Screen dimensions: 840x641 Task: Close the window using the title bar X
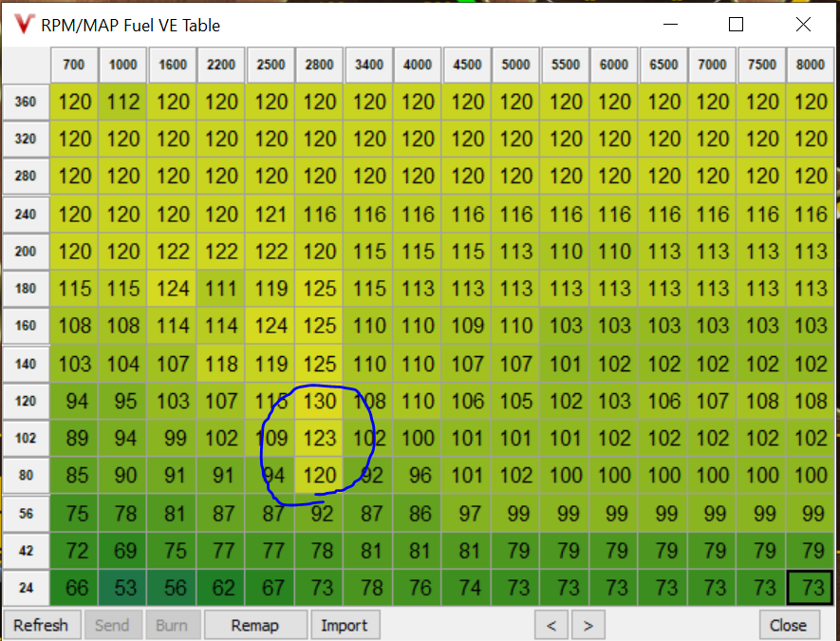[804, 25]
